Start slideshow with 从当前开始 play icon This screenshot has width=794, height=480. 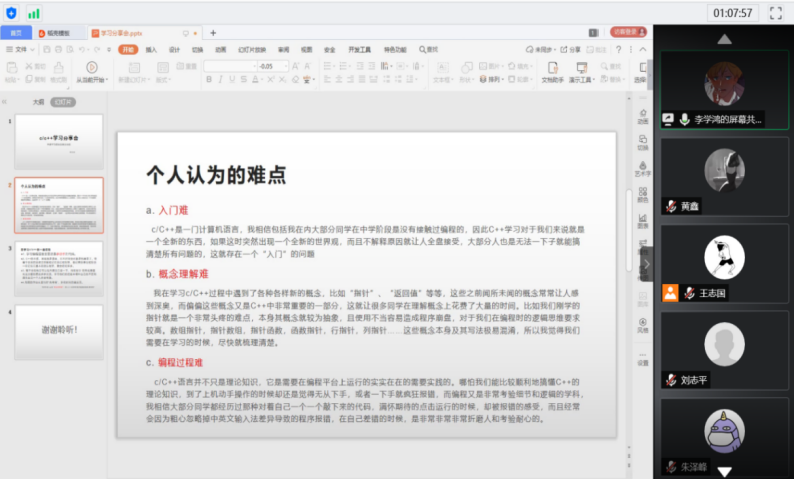pyautogui.click(x=91, y=67)
